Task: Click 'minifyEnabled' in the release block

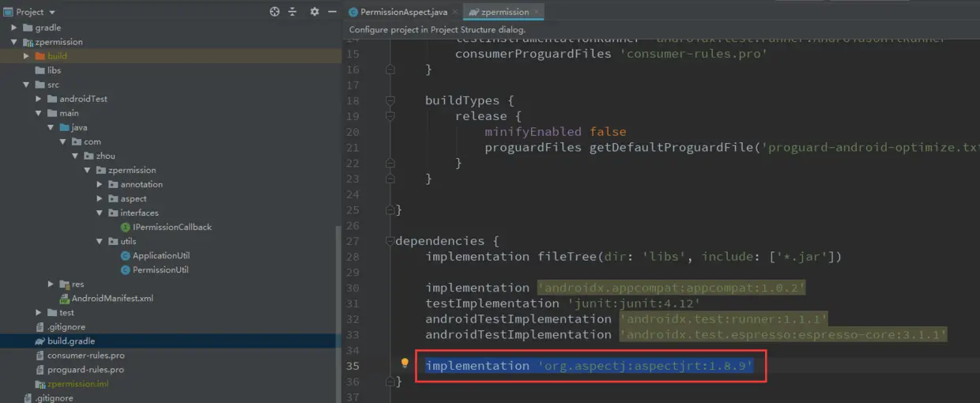Action: 533,132
